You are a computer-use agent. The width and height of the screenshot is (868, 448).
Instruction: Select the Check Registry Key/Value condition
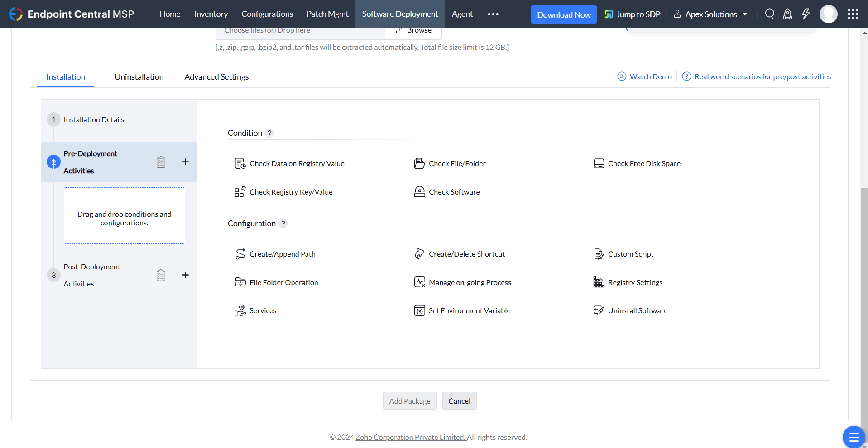(291, 192)
